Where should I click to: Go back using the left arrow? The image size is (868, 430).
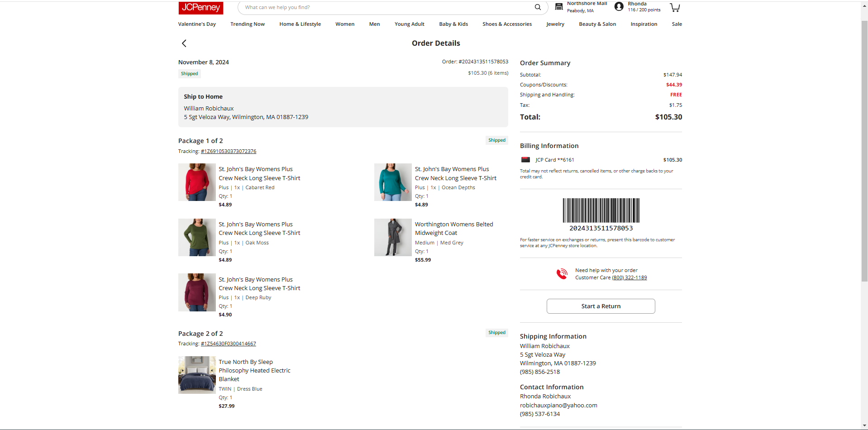[184, 43]
